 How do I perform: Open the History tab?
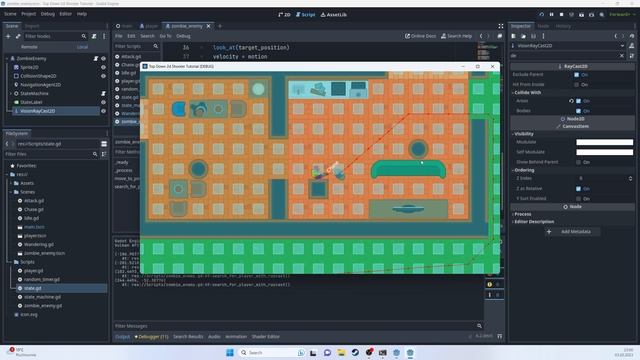pos(563,26)
